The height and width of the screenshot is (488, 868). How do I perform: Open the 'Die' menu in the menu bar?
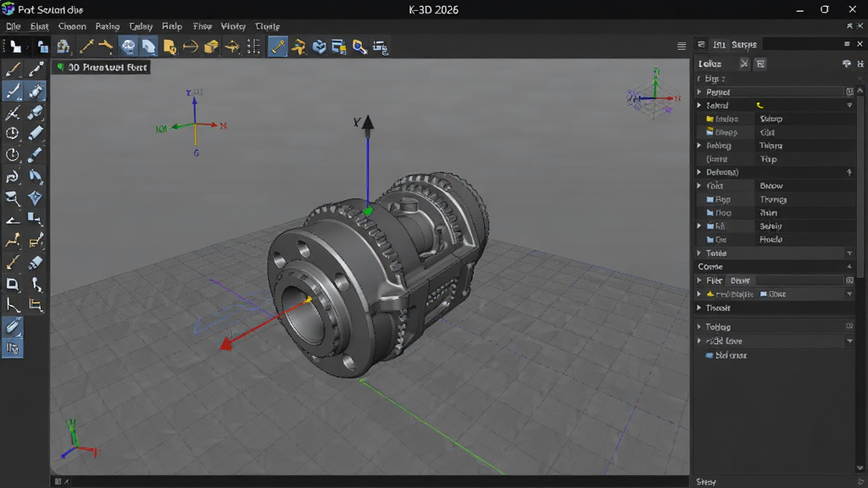(x=14, y=26)
